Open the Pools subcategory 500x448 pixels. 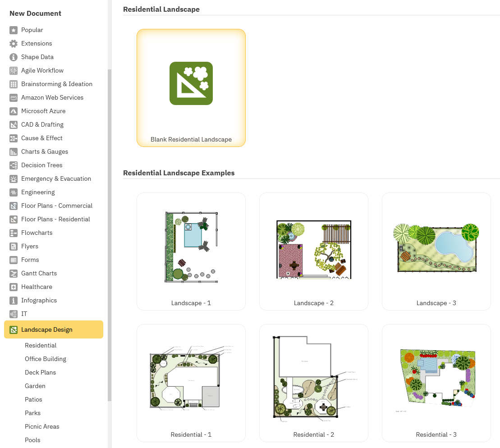[x=32, y=440]
